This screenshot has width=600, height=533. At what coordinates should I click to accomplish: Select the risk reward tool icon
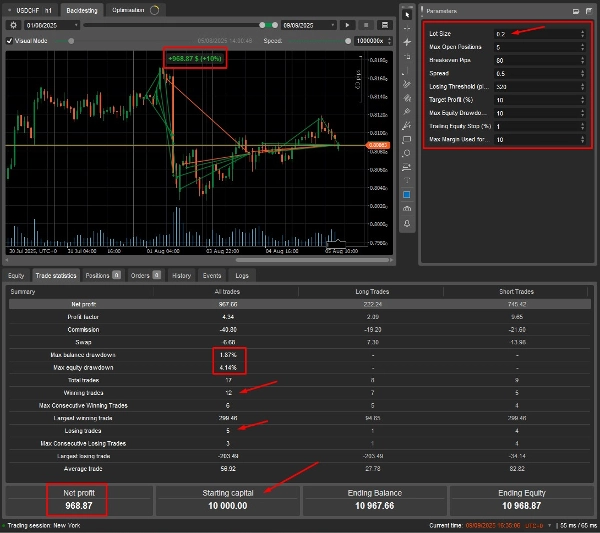pyautogui.click(x=407, y=167)
